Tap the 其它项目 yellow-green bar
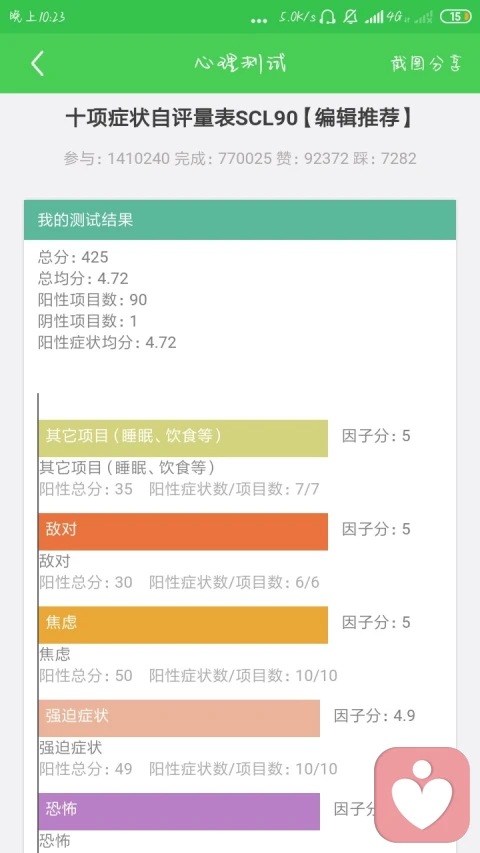Image resolution: width=480 pixels, height=853 pixels. 183,438
